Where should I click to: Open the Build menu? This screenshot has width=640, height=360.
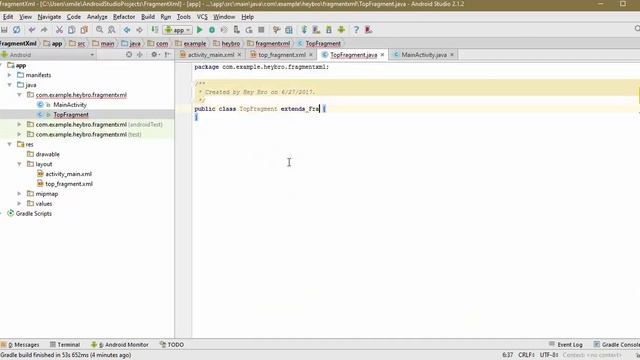[x=148, y=17]
